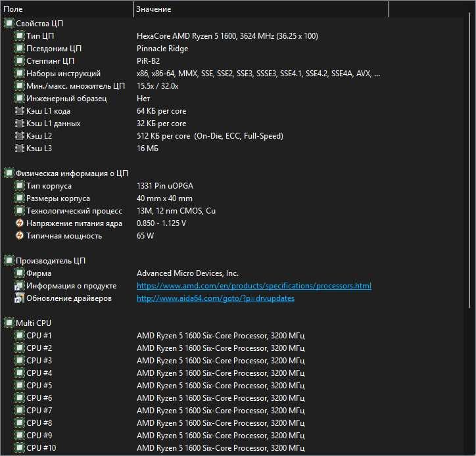The width and height of the screenshot is (476, 456).
Task: Select the Тип ЦП field label
Action: point(40,35)
